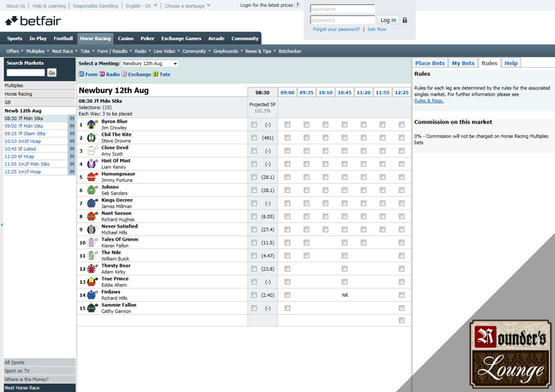
Task: Open the Forgot your password link
Action: click(336, 29)
